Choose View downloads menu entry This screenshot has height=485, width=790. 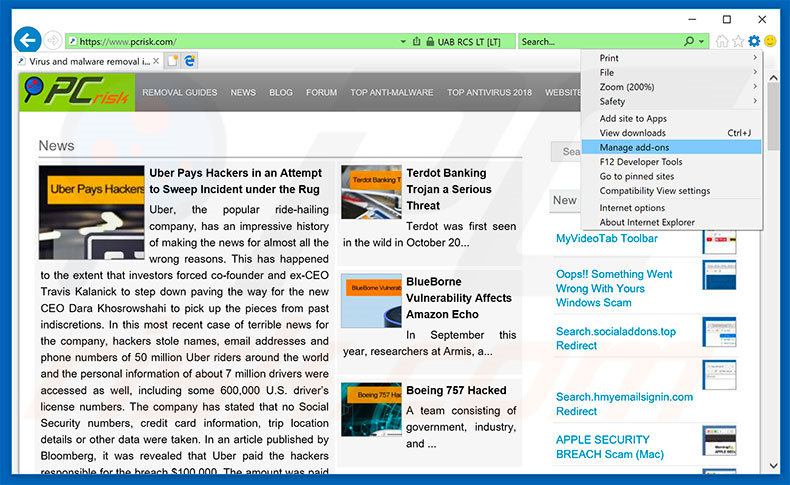pos(671,133)
